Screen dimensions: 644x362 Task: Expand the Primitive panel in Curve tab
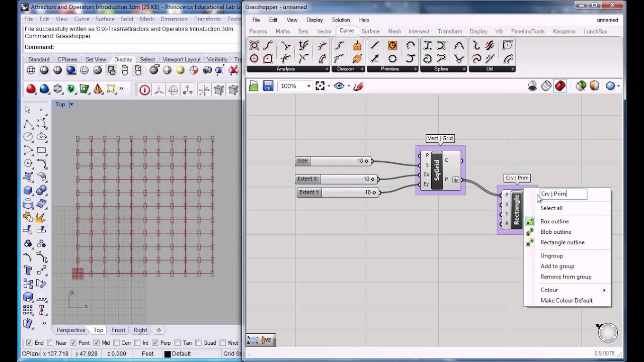point(415,69)
